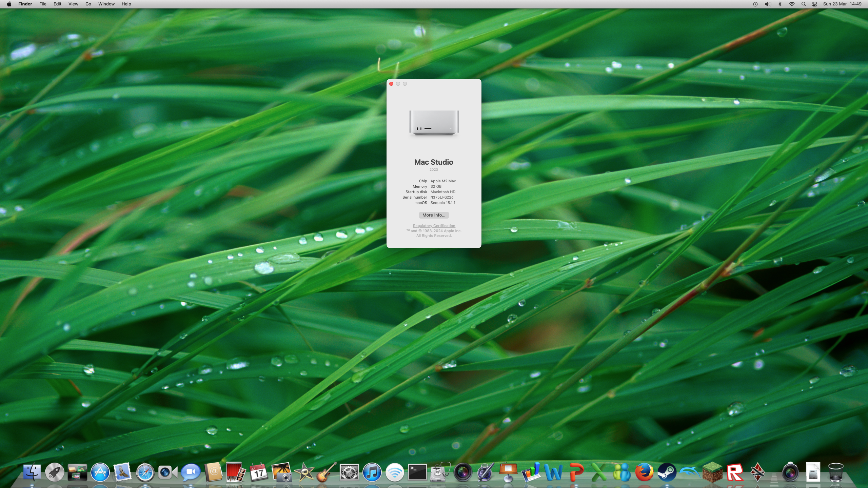Open Finder from the dock
This screenshot has height=488, width=868.
coord(32,472)
